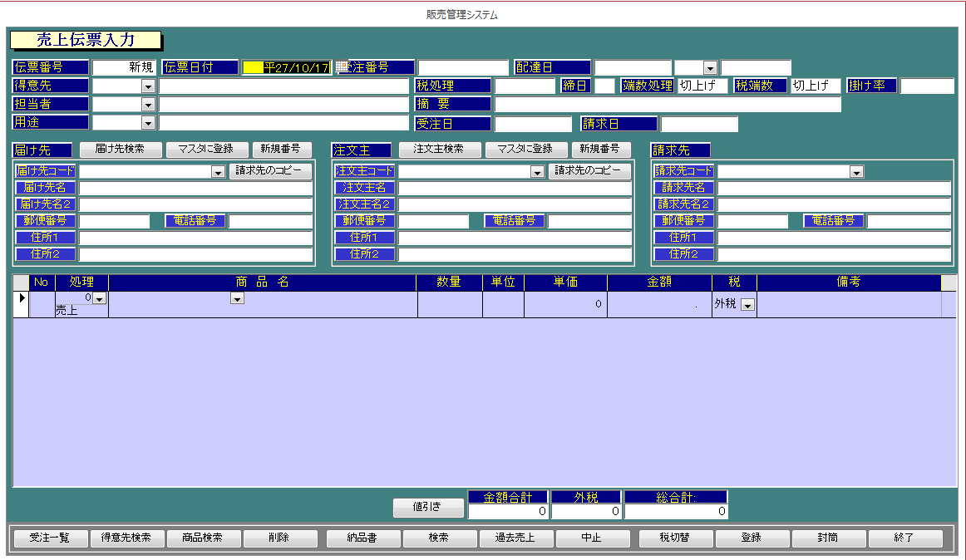Click the 納品書 toolbar button
The width and height of the screenshot is (966, 560).
362,538
